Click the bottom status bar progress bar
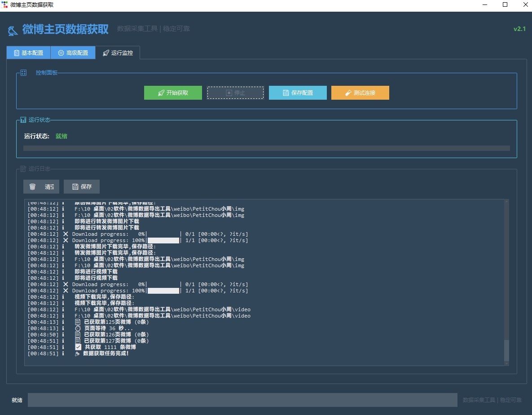Screen dimensions: 532x415 point(242,400)
